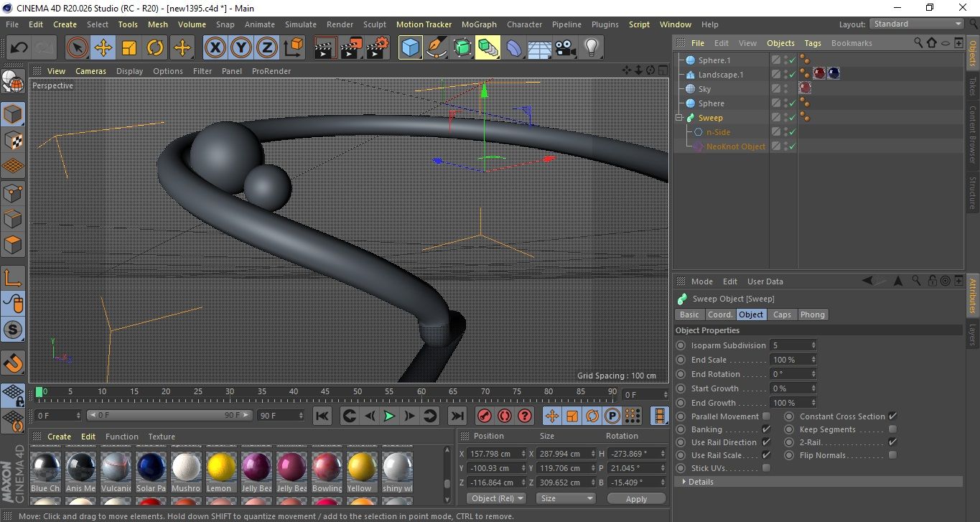Add a Camera object

click(x=565, y=48)
